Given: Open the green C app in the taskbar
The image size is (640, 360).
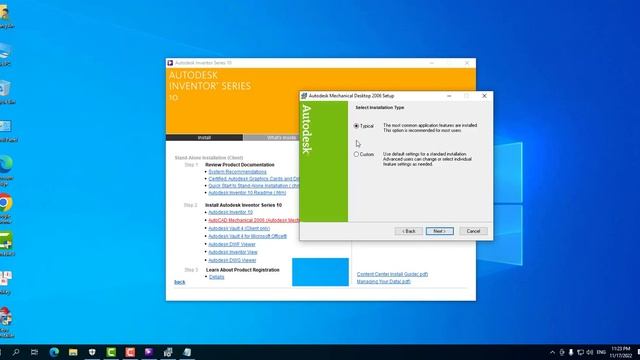Looking at the screenshot, I should pos(111,352).
